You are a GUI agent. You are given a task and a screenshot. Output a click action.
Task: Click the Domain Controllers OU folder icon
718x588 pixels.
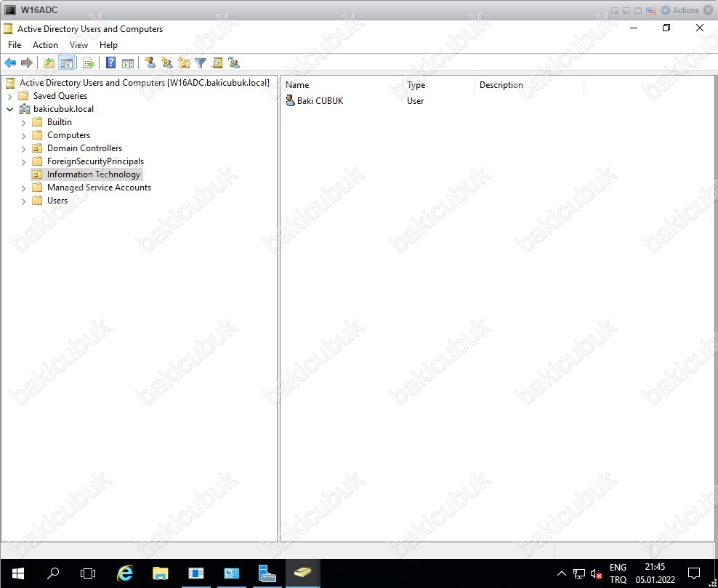37,148
